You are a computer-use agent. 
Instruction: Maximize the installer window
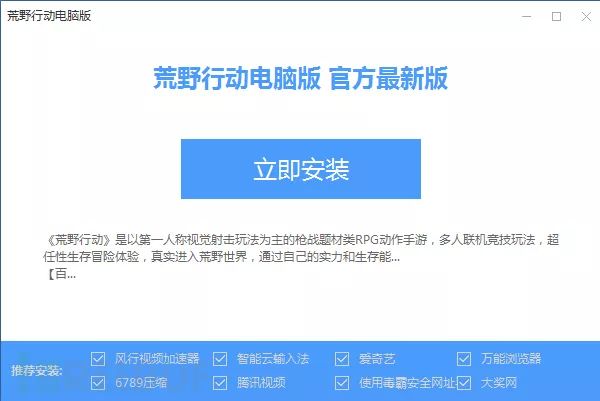(556, 16)
